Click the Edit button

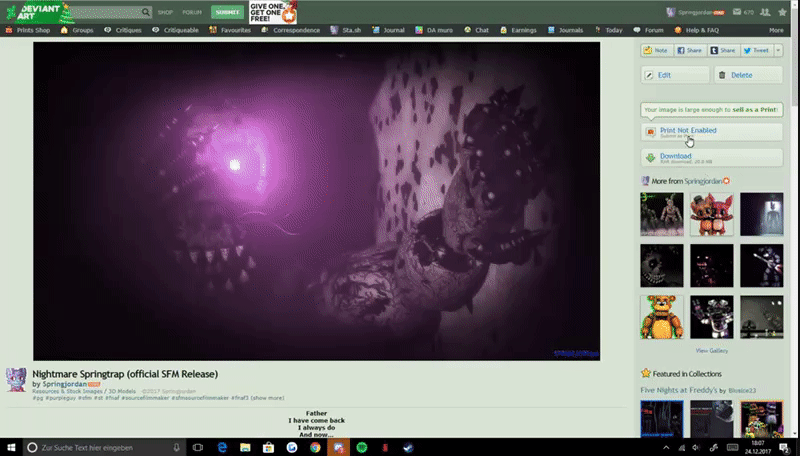[675, 75]
